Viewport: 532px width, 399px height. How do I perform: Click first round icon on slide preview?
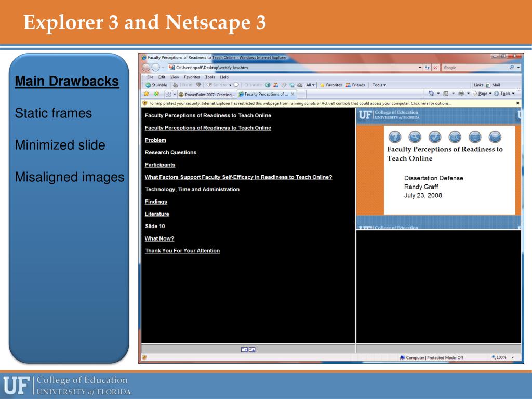395,137
